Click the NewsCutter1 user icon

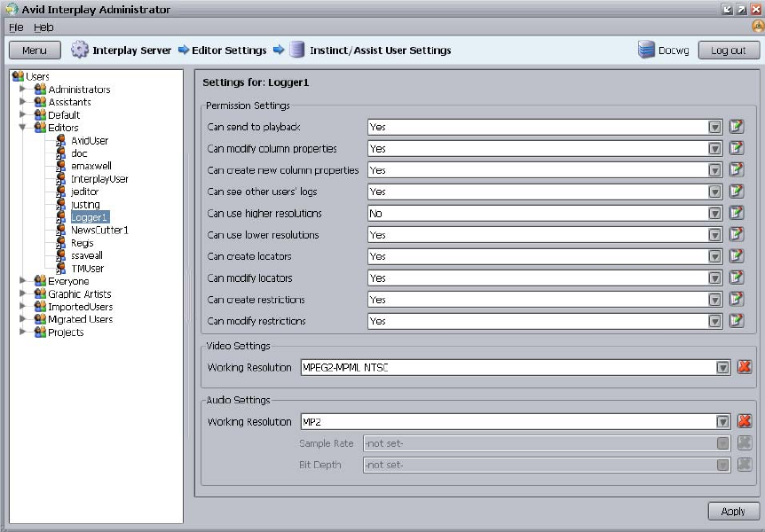[x=60, y=230]
